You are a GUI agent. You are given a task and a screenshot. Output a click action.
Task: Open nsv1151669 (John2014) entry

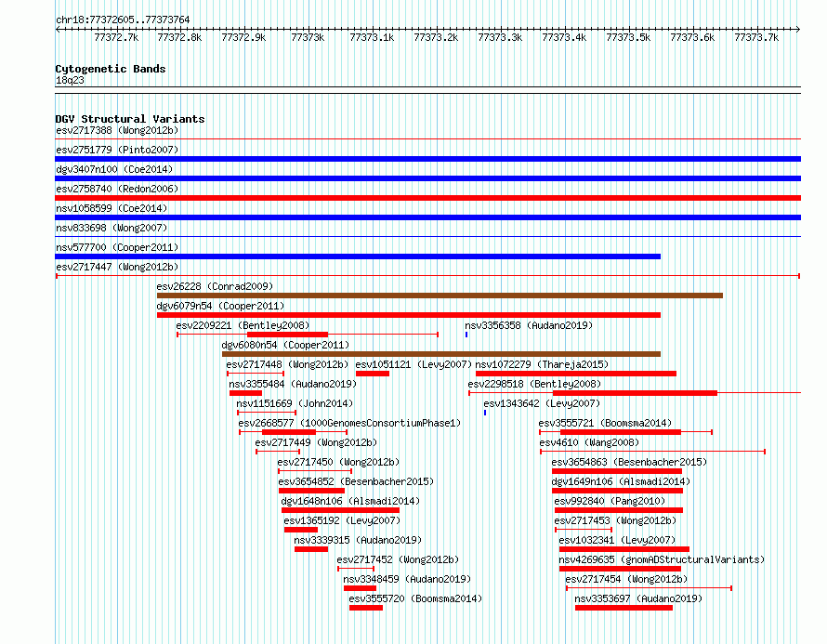pos(295,403)
